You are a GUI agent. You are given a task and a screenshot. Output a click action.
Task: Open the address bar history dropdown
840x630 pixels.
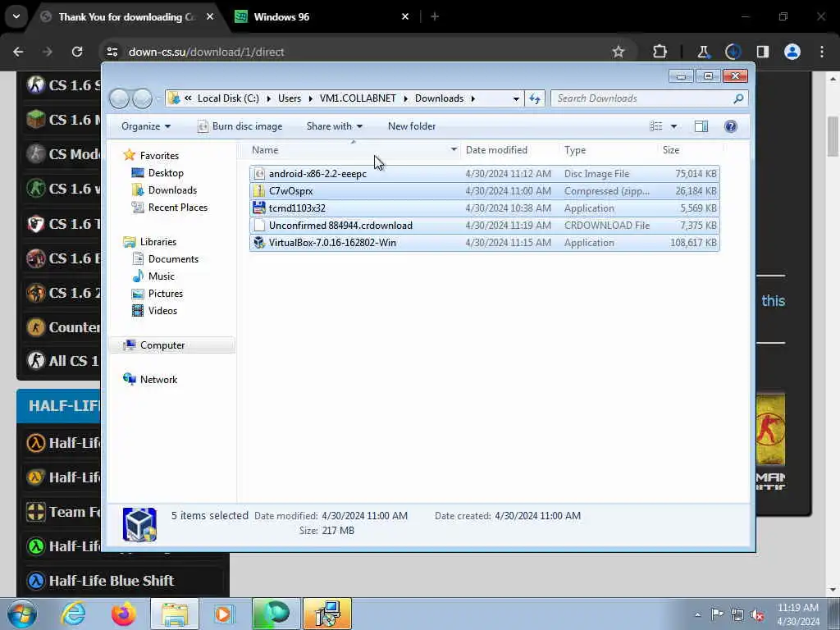pyautogui.click(x=516, y=98)
